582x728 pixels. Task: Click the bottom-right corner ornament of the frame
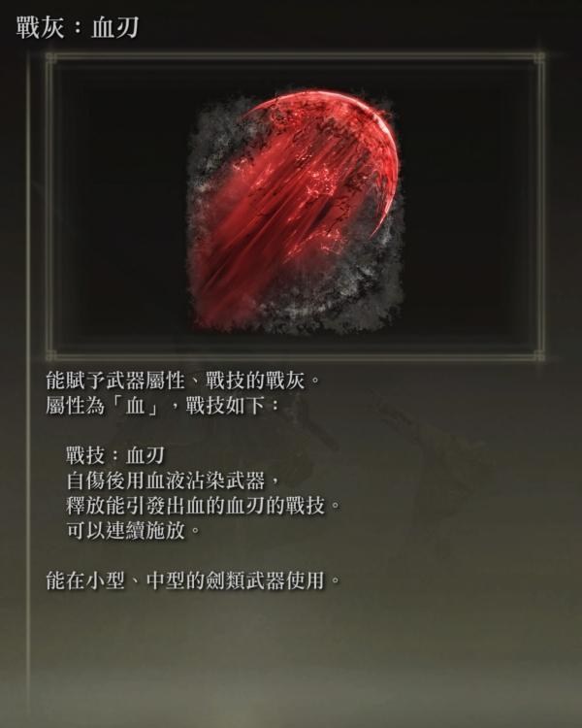539,355
